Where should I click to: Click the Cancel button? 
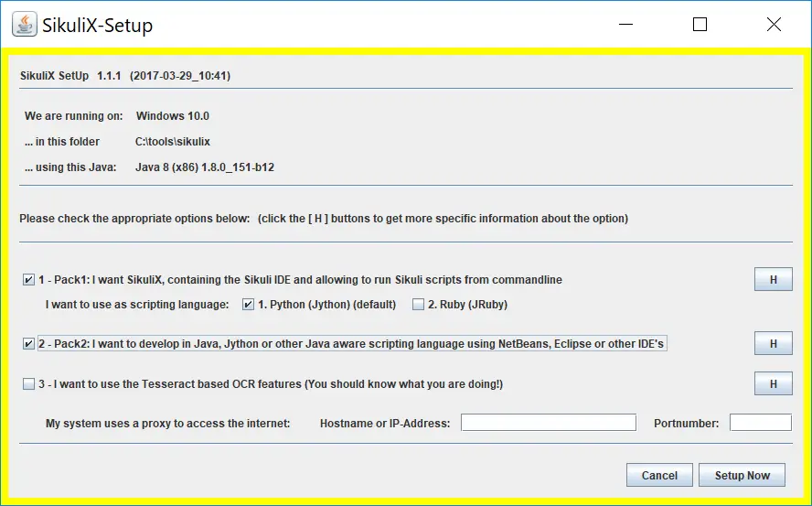(659, 475)
